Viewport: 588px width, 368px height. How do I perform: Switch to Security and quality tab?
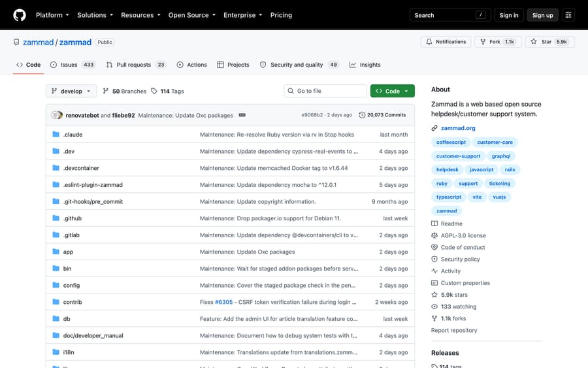coord(299,65)
